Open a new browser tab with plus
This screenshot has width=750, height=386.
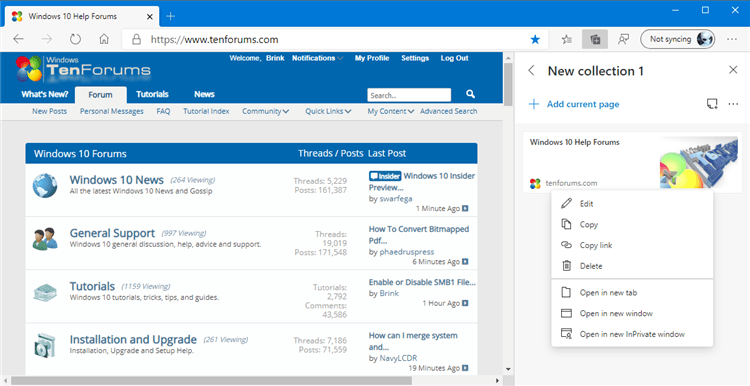coord(170,16)
